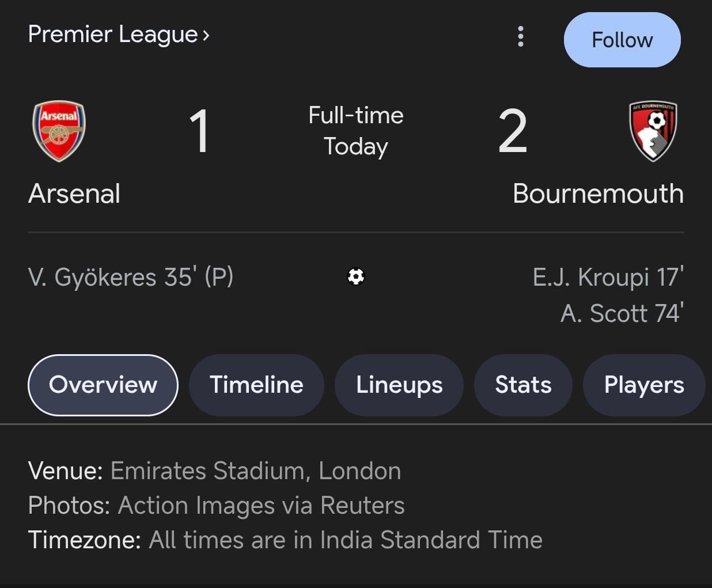Screen dimensions: 712x588
Task: Click Arsenal's score of 1
Action: [199, 131]
